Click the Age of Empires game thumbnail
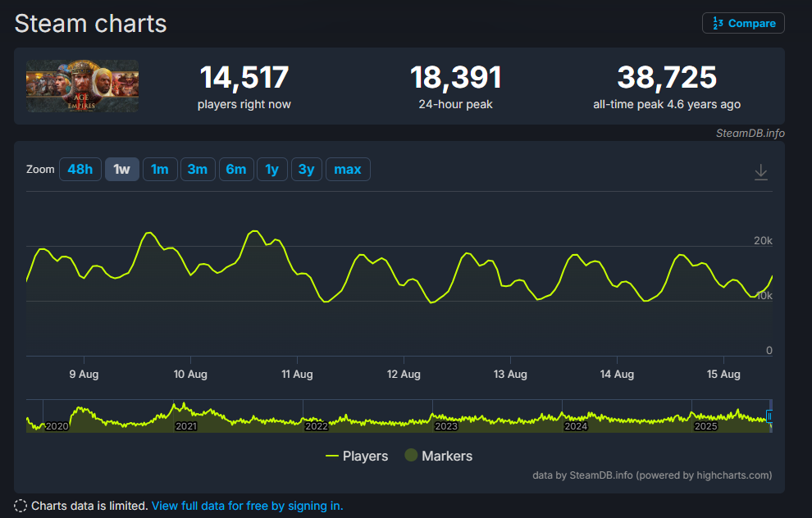This screenshot has height=518, width=812. [82, 86]
